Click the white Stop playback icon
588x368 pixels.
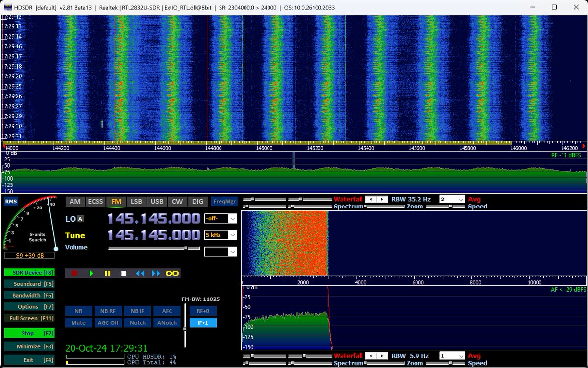point(123,273)
